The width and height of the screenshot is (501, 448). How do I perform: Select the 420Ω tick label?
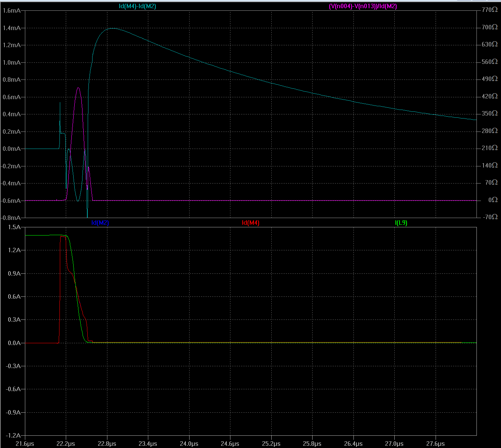489,97
